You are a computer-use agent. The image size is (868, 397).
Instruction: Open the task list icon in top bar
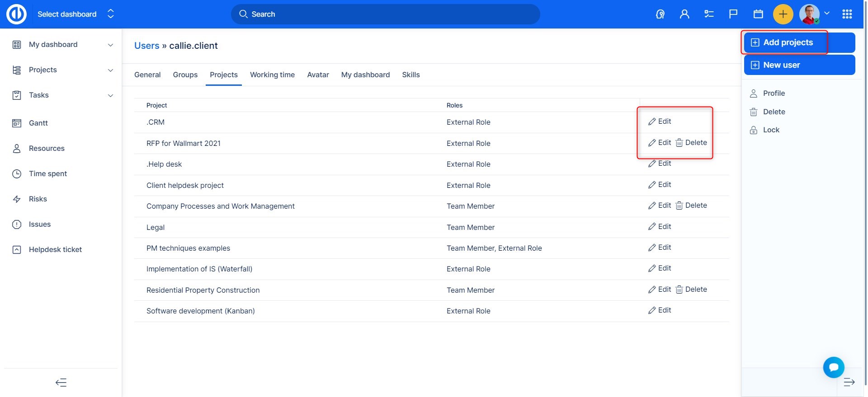[709, 14]
